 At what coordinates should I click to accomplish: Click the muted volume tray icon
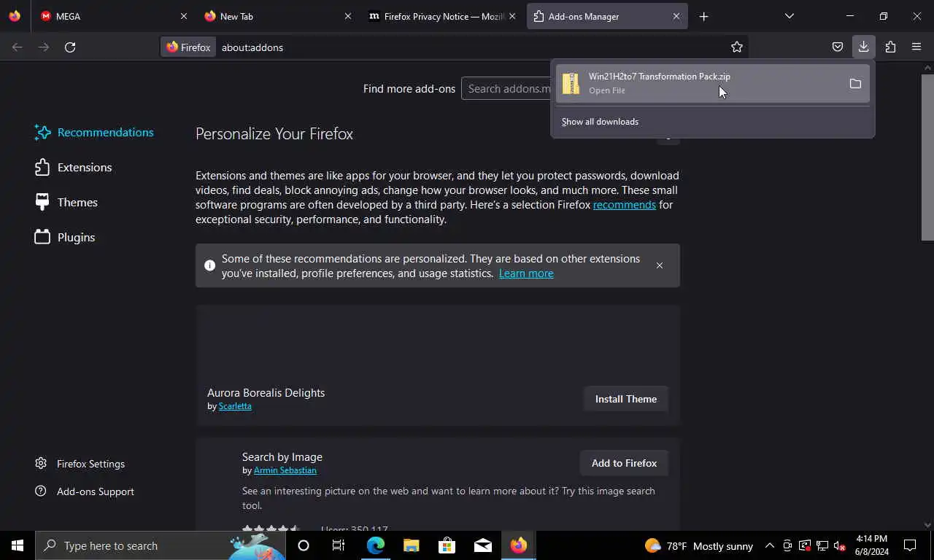[x=839, y=546]
